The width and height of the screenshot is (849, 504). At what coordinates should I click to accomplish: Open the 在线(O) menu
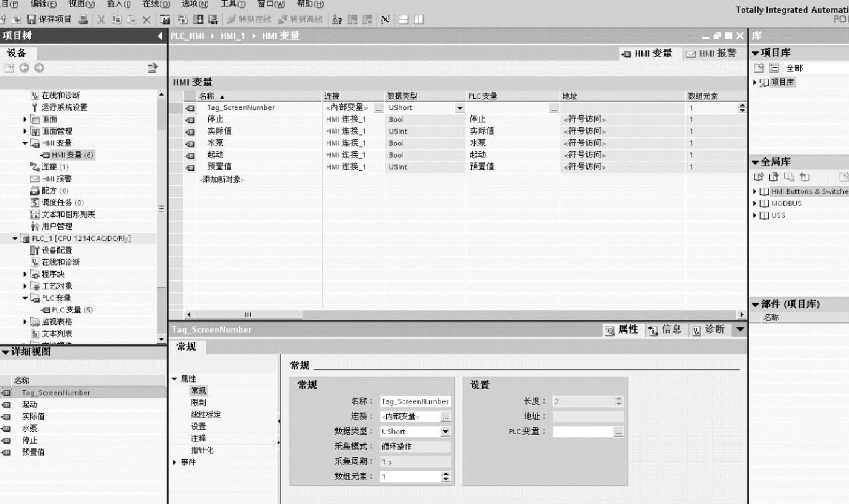[156, 4]
